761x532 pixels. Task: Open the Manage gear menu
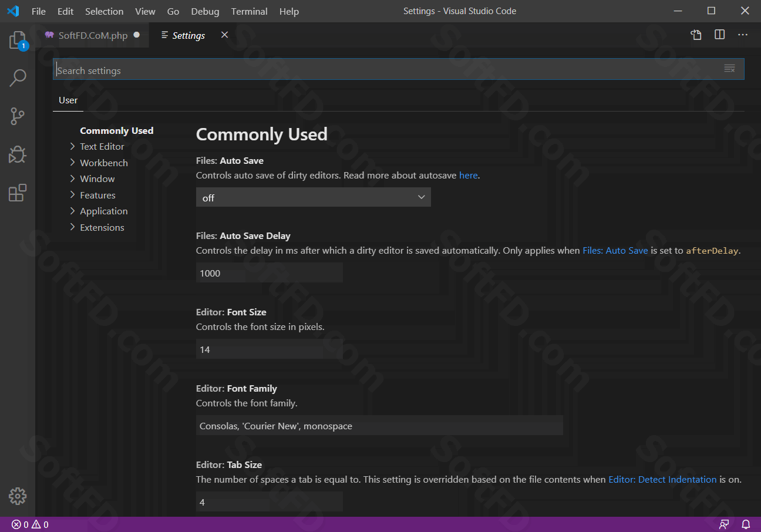(x=18, y=496)
